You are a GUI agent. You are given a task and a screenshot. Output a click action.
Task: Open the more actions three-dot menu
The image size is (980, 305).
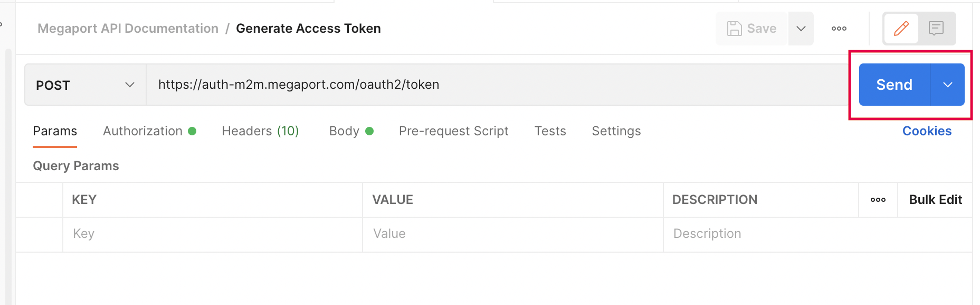838,29
